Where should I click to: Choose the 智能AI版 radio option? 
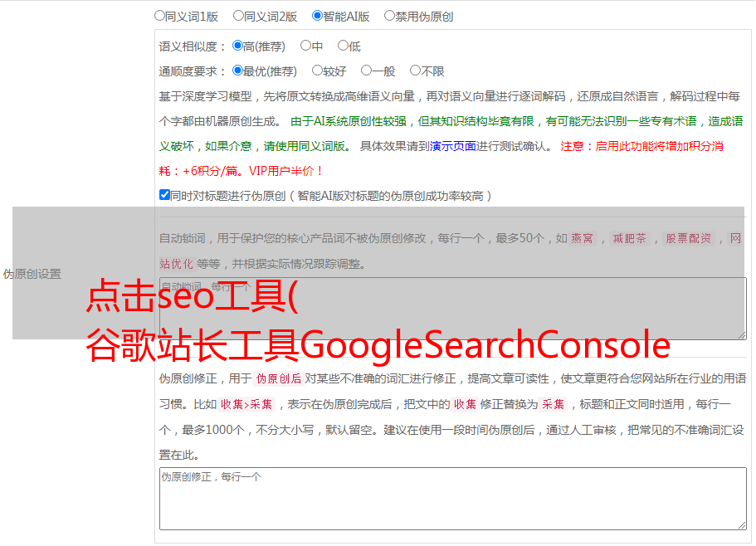coord(317,16)
